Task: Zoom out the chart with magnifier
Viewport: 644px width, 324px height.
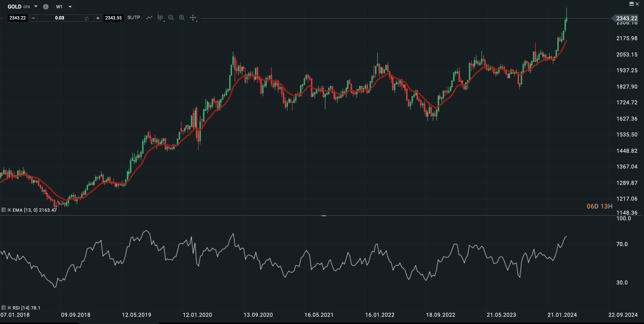Action: [171, 18]
